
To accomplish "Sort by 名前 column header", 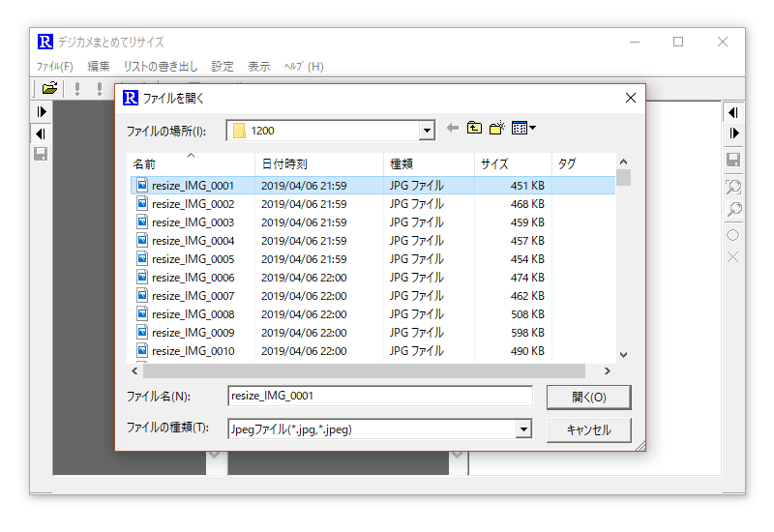I will pyautogui.click(x=193, y=163).
